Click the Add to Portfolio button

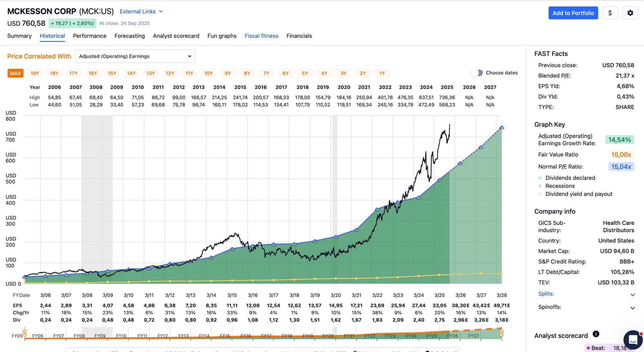tap(573, 13)
